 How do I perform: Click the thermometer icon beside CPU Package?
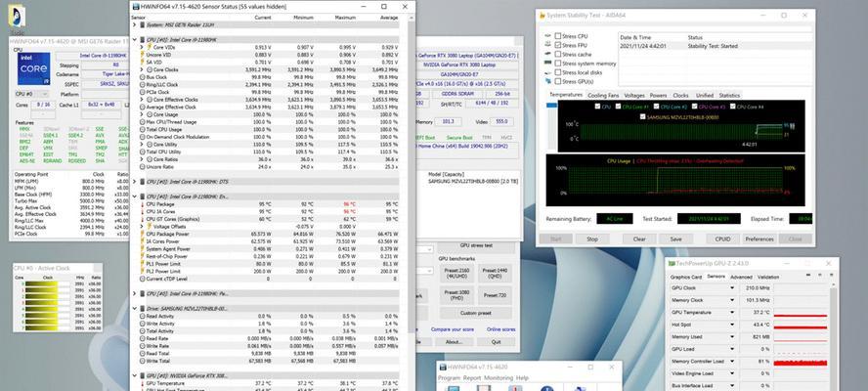coord(142,203)
